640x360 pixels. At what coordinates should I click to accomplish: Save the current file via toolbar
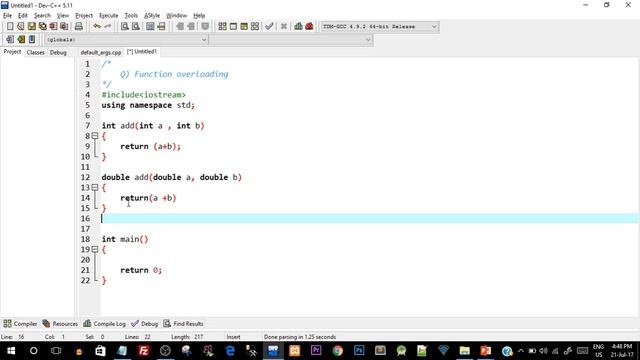tap(32, 27)
